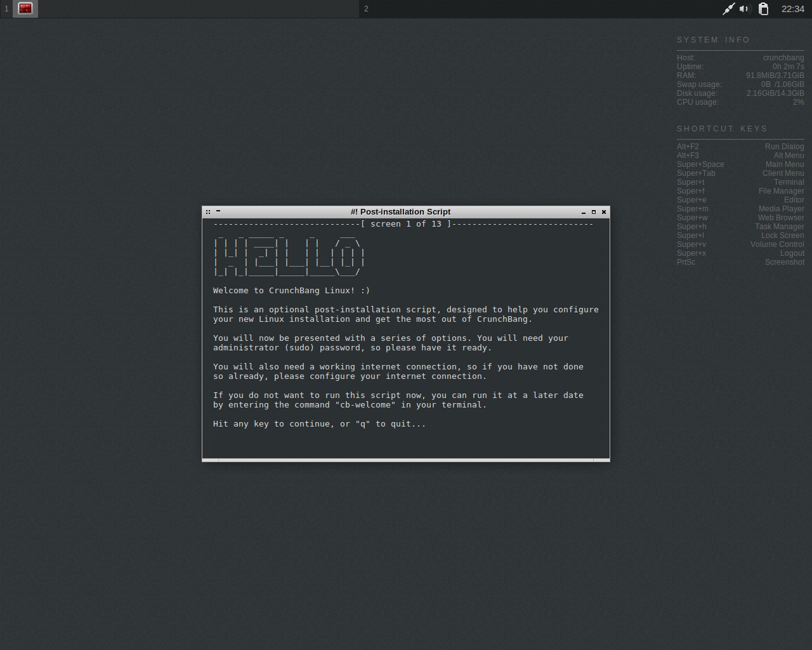Click the 'Alt Menu' text

click(789, 156)
